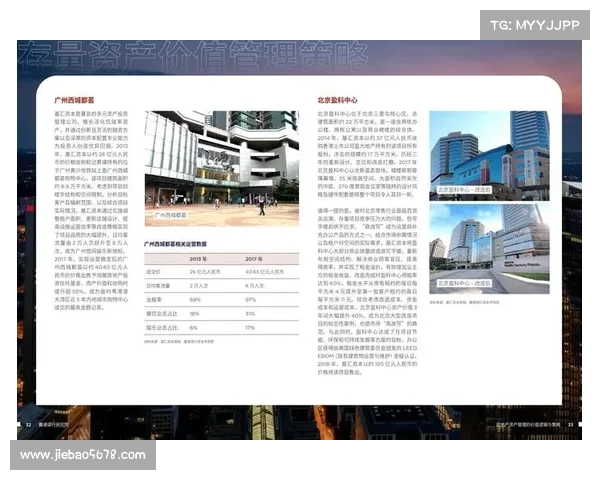Click the "餐饮业态占比" row label

point(161,314)
